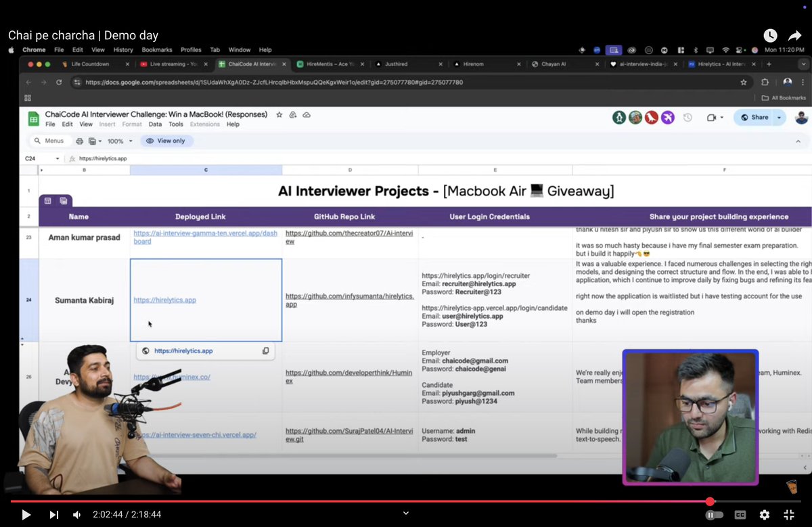Open the 100% zoom dropdown
This screenshot has width=812, height=527.
pos(119,141)
